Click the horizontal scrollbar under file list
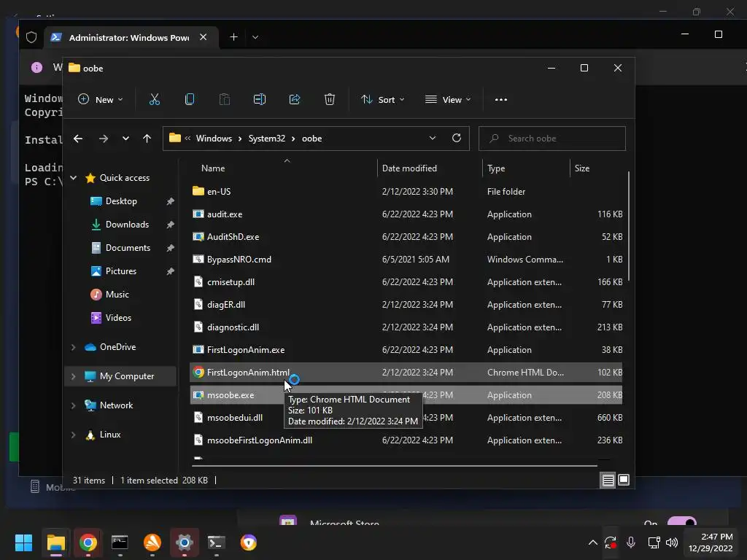This screenshot has height=560, width=747. pos(394,465)
